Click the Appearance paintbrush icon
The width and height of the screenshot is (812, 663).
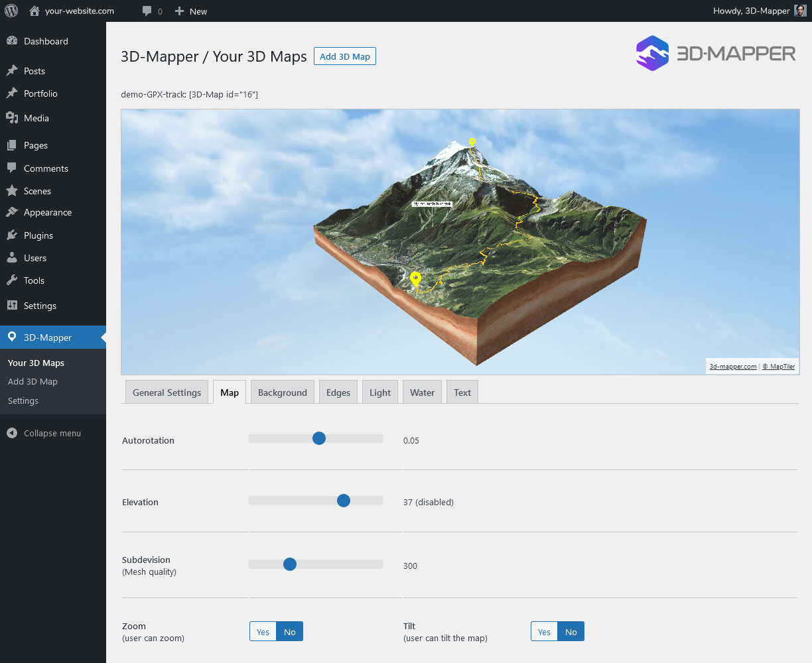coord(11,212)
